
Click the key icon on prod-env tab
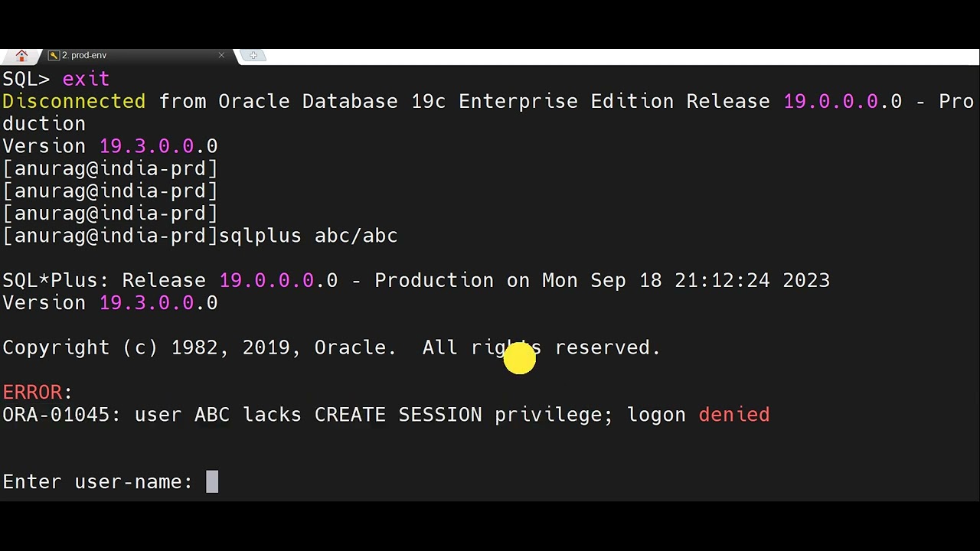pos(54,56)
